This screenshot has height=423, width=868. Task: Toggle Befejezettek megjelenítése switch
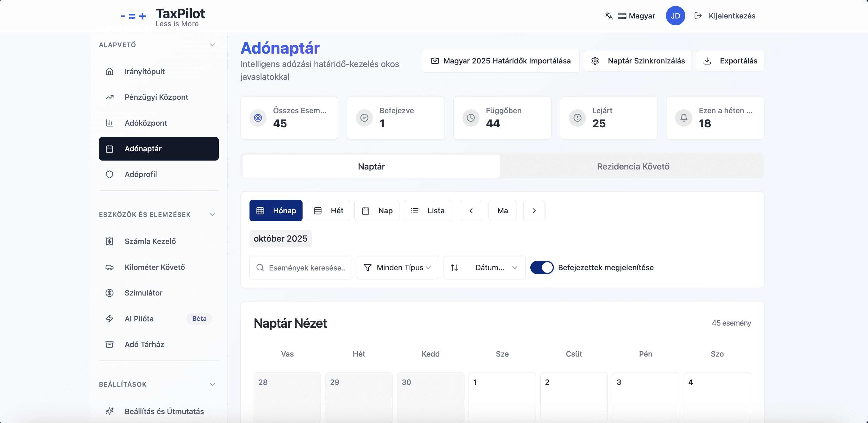(542, 268)
